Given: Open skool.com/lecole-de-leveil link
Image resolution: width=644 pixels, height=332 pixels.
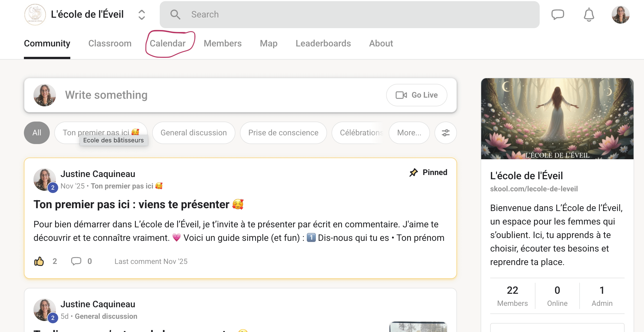Looking at the screenshot, I should click(x=534, y=189).
